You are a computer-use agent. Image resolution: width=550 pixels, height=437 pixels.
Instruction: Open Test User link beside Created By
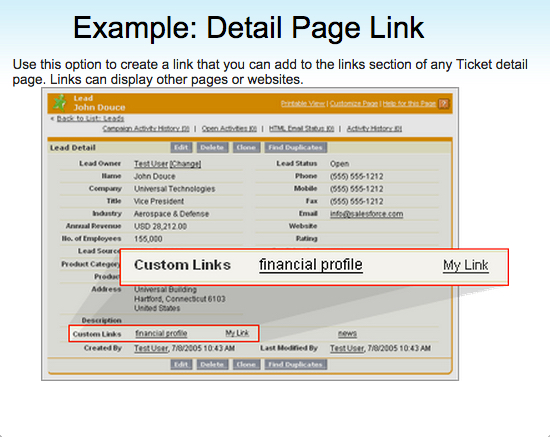click(151, 348)
